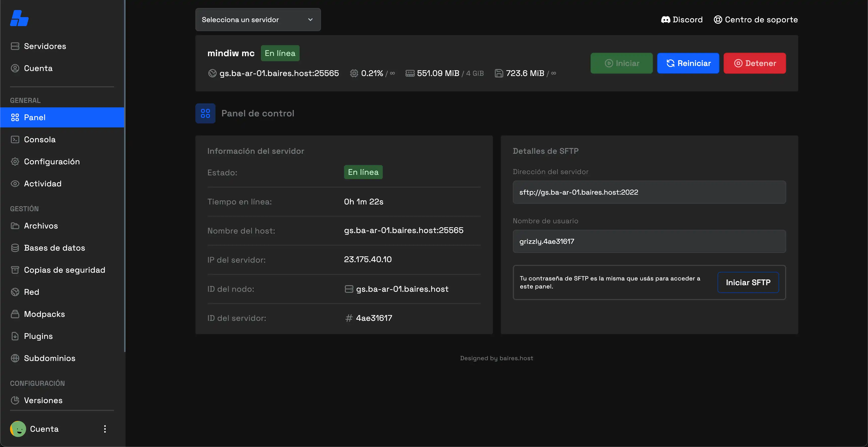Image resolution: width=868 pixels, height=447 pixels.
Task: Click the Plugins download icon
Action: [15, 336]
